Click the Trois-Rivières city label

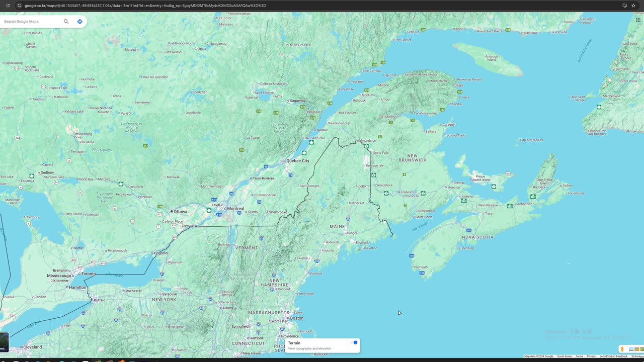pyautogui.click(x=264, y=178)
